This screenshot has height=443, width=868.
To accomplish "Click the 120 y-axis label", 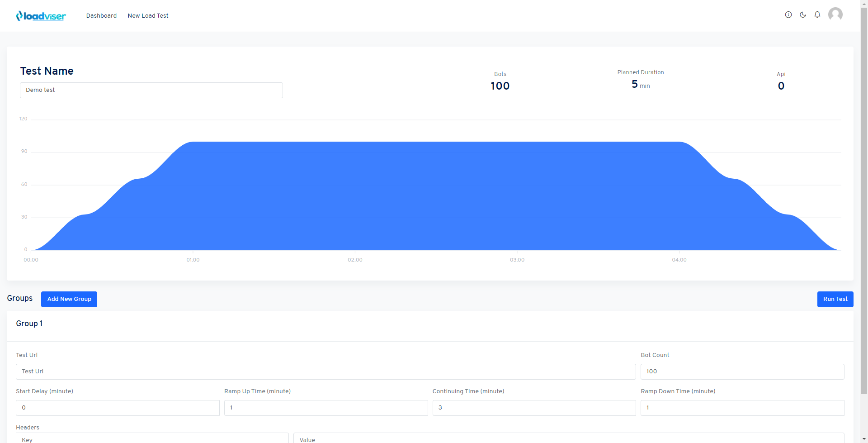I will click(23, 119).
